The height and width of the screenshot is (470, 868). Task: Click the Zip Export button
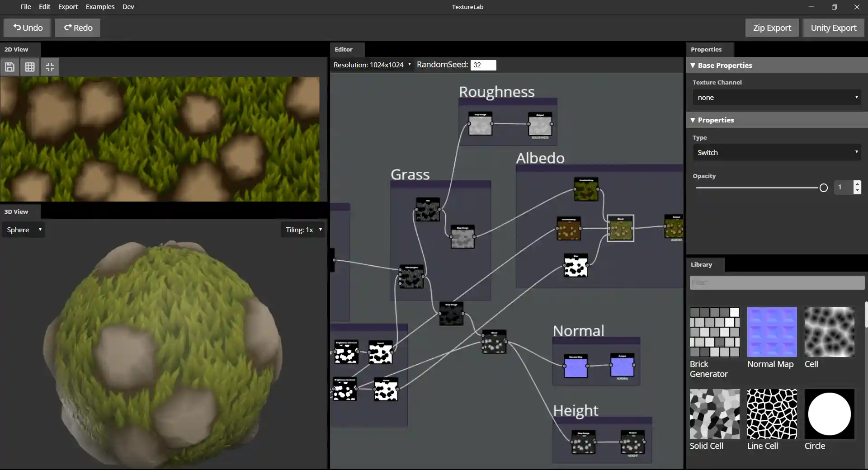[772, 28]
